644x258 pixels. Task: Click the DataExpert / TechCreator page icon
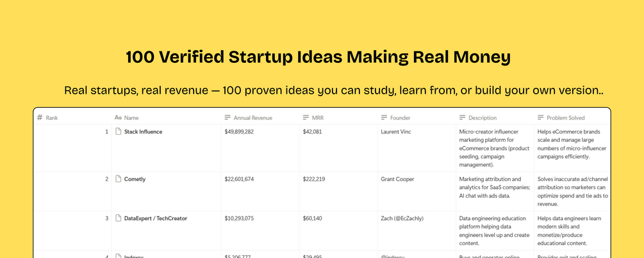119,218
